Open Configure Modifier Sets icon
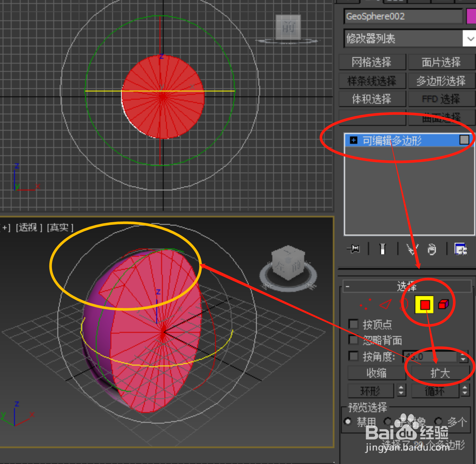Viewport: 476px width, 464px height. (x=460, y=249)
